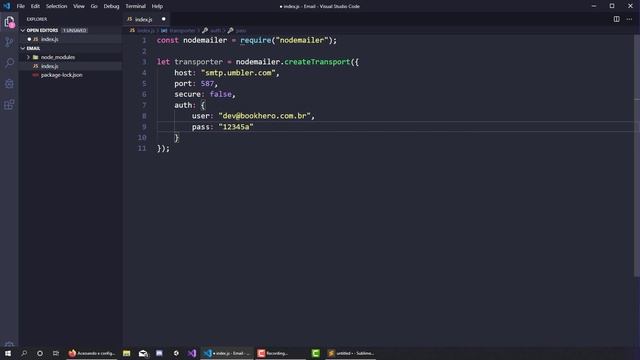Click the port value 587
Screen dimensions: 640x360
[x=207, y=84]
